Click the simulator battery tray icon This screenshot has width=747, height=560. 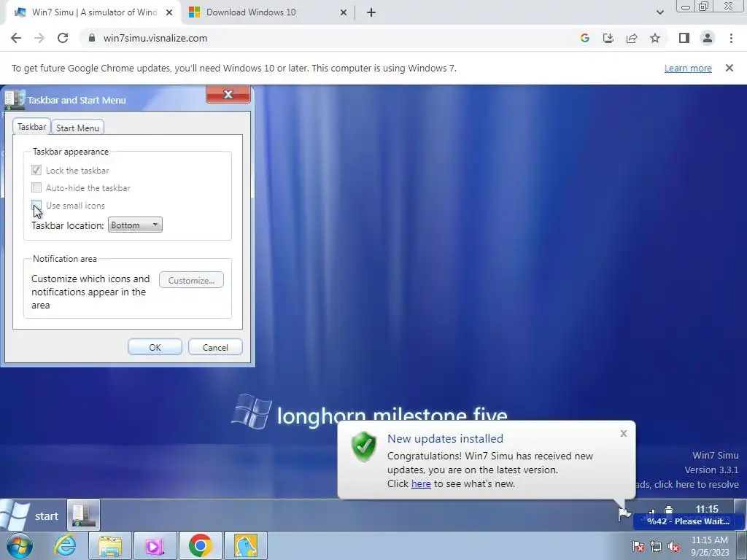669,511
